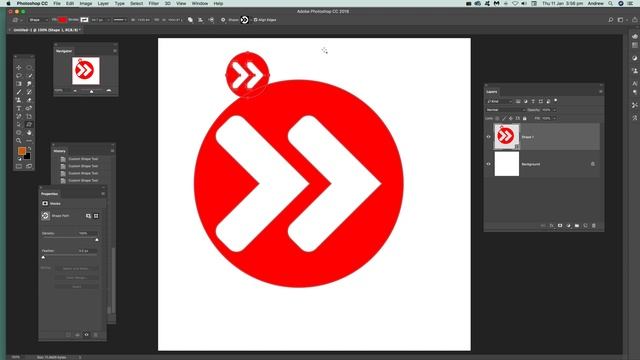The height and width of the screenshot is (360, 640).
Task: Open the stroke type dropdown
Action: pyautogui.click(x=120, y=20)
